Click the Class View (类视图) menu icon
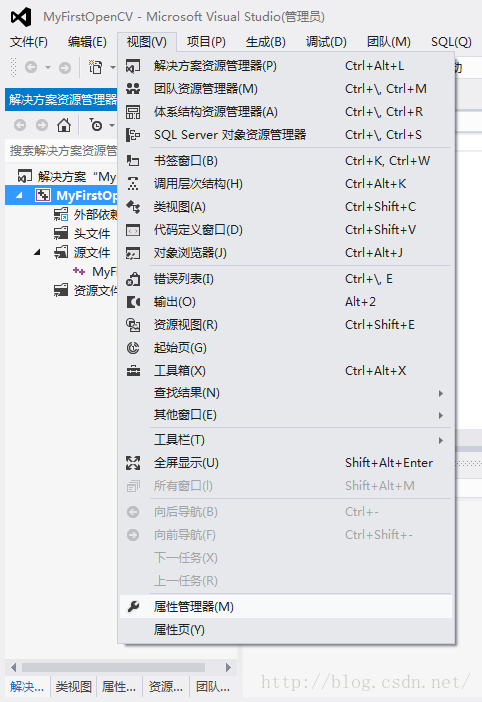Image resolution: width=482 pixels, height=702 pixels. [x=133, y=207]
